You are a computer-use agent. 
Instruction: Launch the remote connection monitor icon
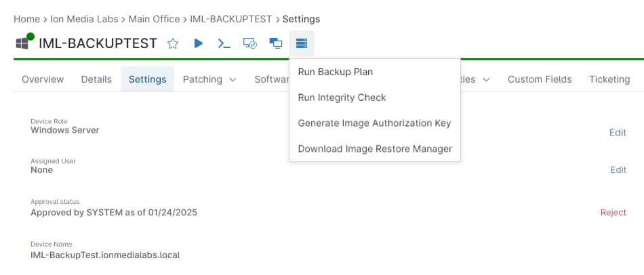(x=250, y=43)
